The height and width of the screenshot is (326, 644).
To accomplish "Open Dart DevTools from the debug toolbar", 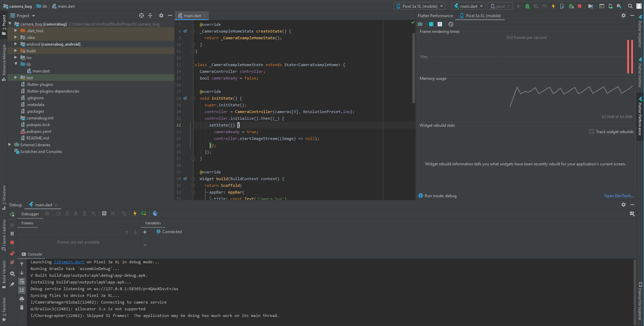I will coord(155,213).
